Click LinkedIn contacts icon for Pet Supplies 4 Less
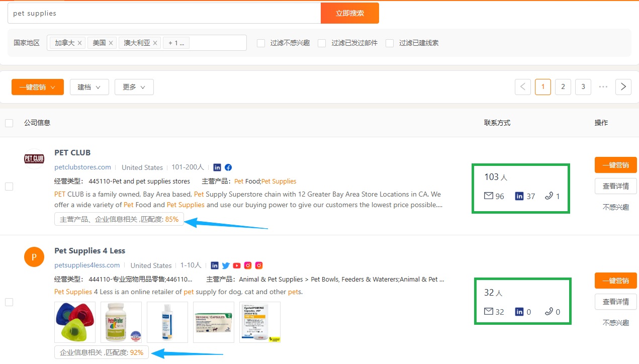 click(519, 312)
